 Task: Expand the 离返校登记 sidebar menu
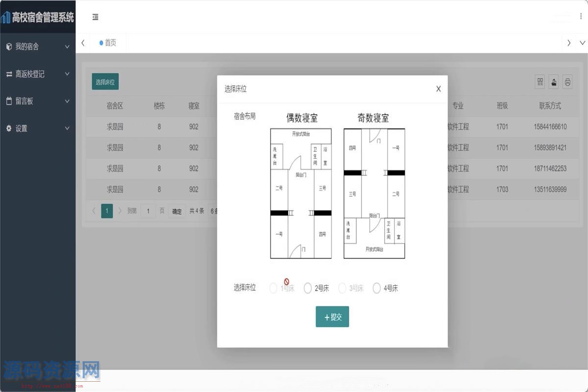(38, 74)
